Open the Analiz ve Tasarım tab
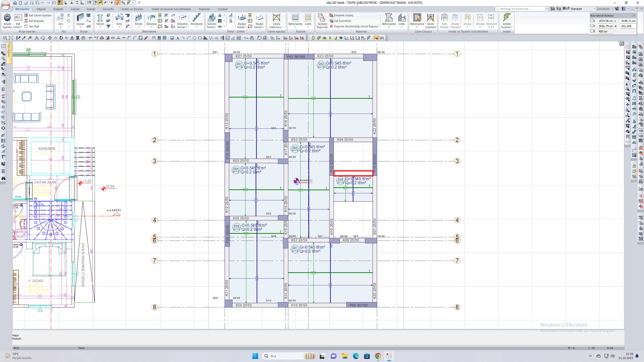 (132, 9)
